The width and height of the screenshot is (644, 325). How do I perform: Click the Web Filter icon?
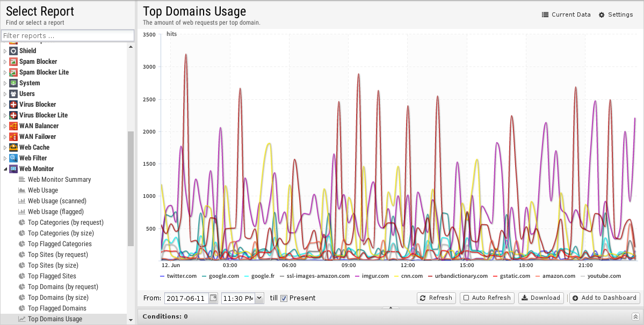click(x=13, y=158)
